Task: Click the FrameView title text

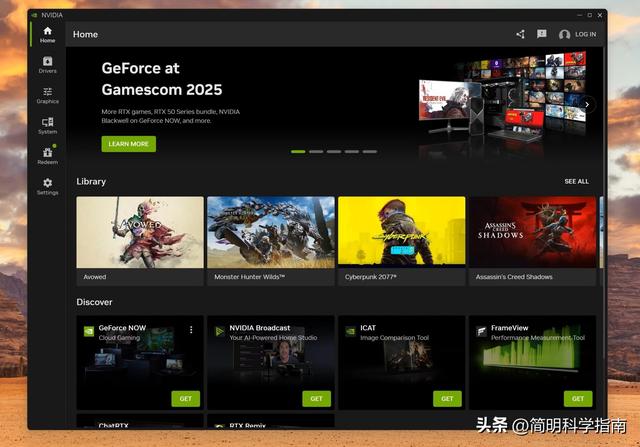Action: (509, 328)
